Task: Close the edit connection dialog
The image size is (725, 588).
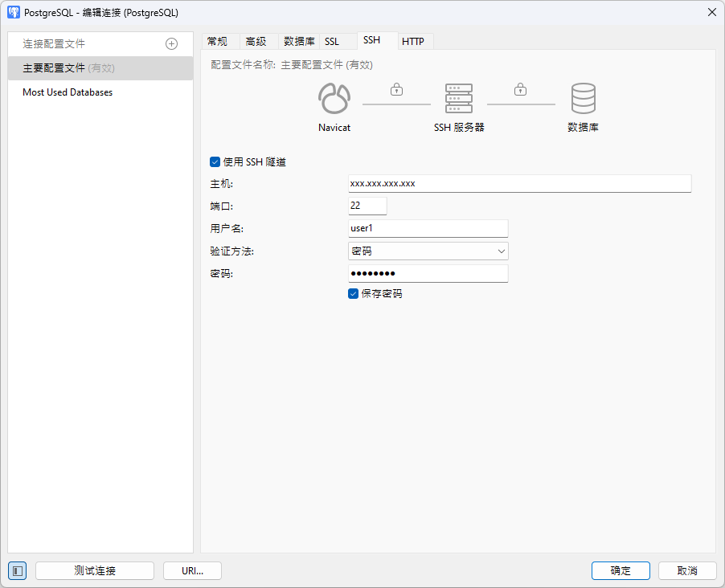Action: click(712, 13)
